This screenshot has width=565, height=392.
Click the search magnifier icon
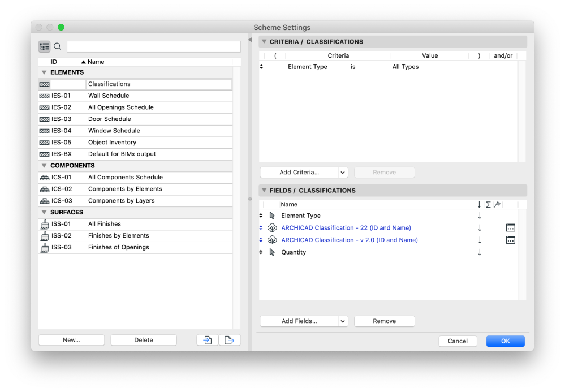pyautogui.click(x=57, y=46)
